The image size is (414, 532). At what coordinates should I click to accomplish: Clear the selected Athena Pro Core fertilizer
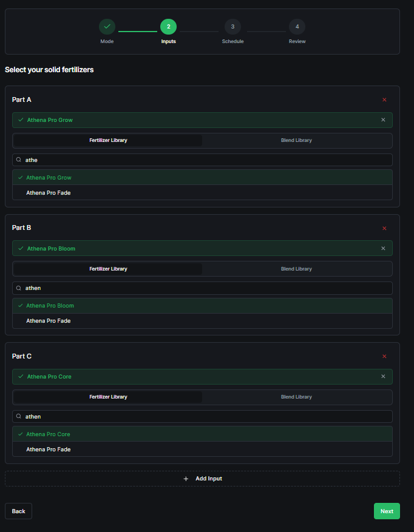coord(383,376)
